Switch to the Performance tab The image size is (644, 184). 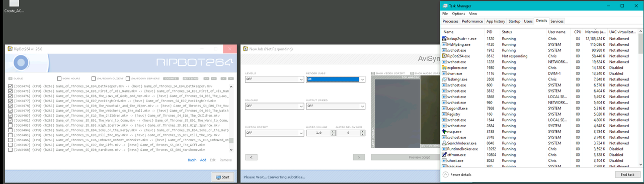click(472, 21)
